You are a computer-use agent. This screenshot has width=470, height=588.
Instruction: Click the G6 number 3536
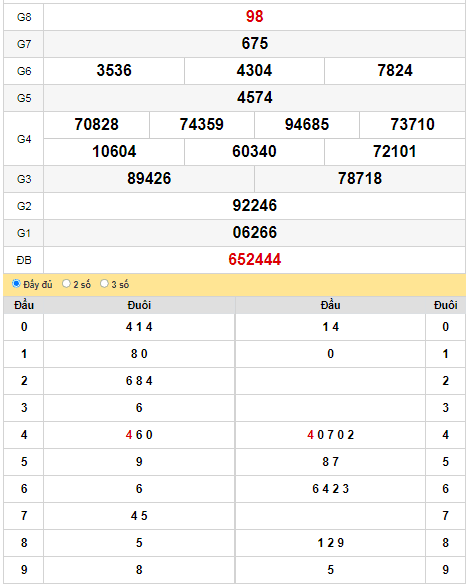click(114, 70)
